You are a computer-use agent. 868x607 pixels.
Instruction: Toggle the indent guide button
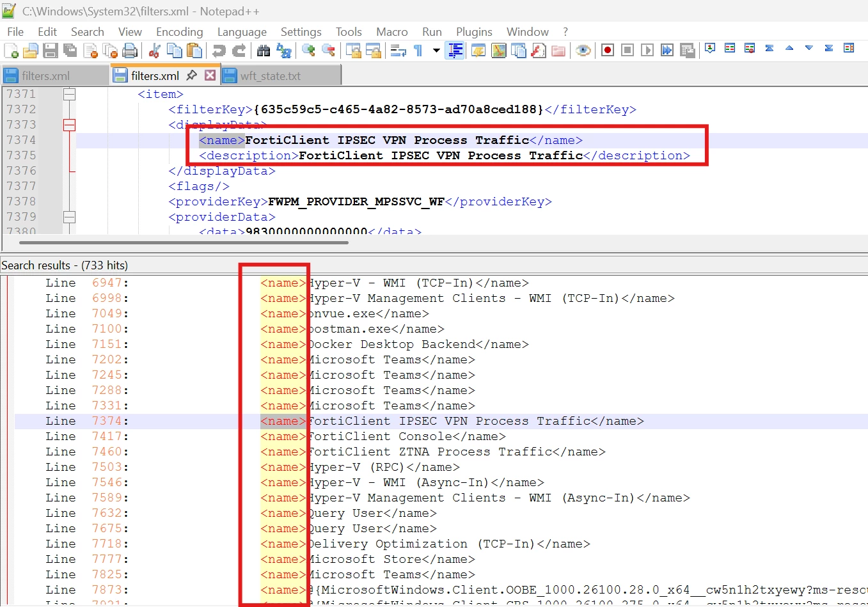pos(455,51)
